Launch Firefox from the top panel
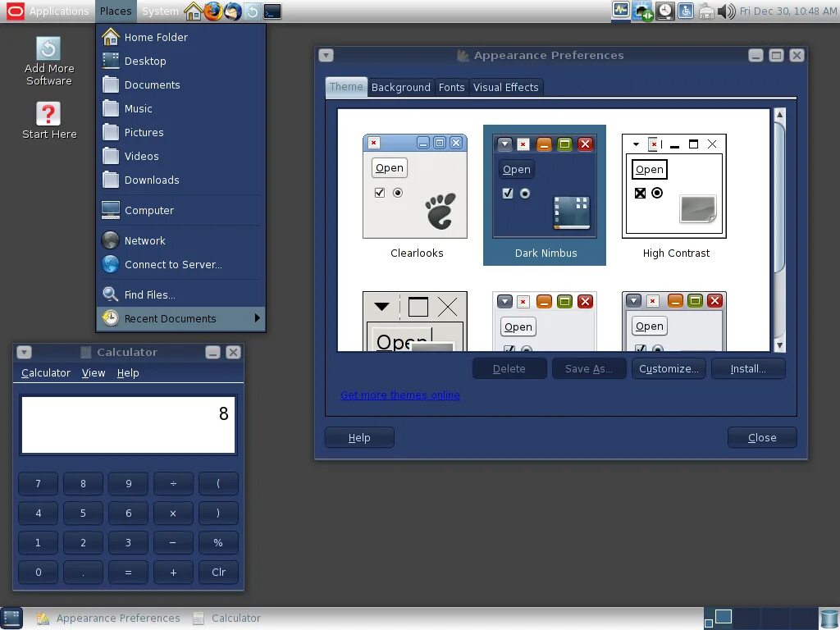This screenshot has height=630, width=840. [x=212, y=11]
